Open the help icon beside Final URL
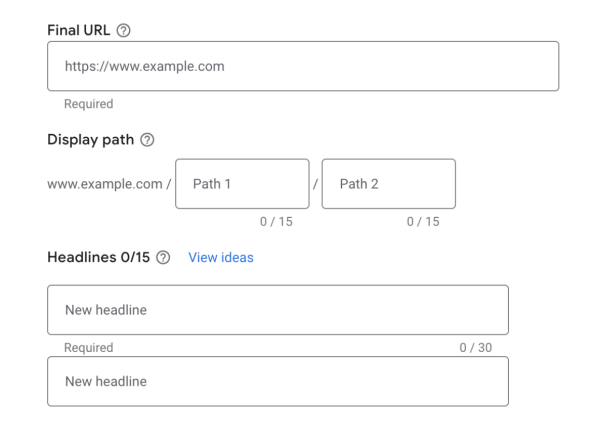The height and width of the screenshot is (446, 596). tap(123, 30)
